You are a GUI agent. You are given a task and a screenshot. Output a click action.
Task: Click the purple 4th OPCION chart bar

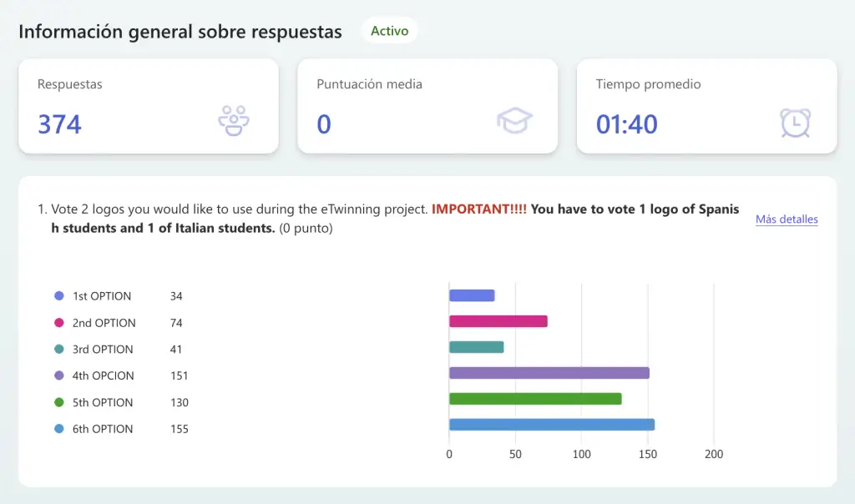point(549,373)
